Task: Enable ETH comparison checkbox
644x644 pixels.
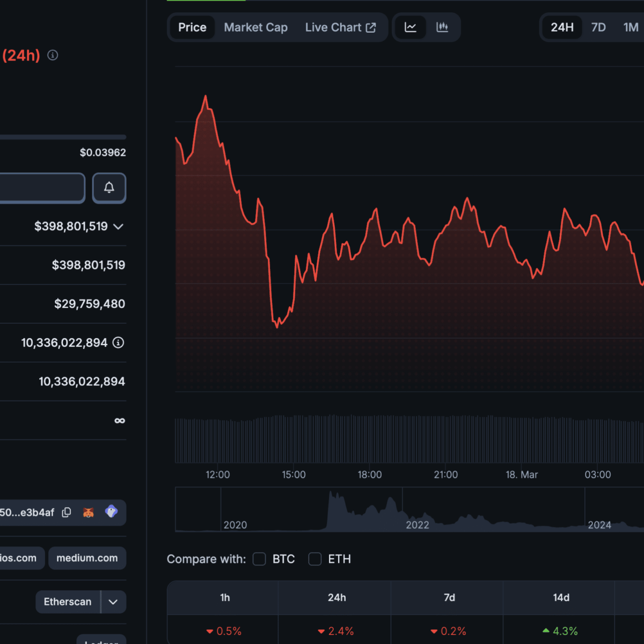Action: coord(315,559)
